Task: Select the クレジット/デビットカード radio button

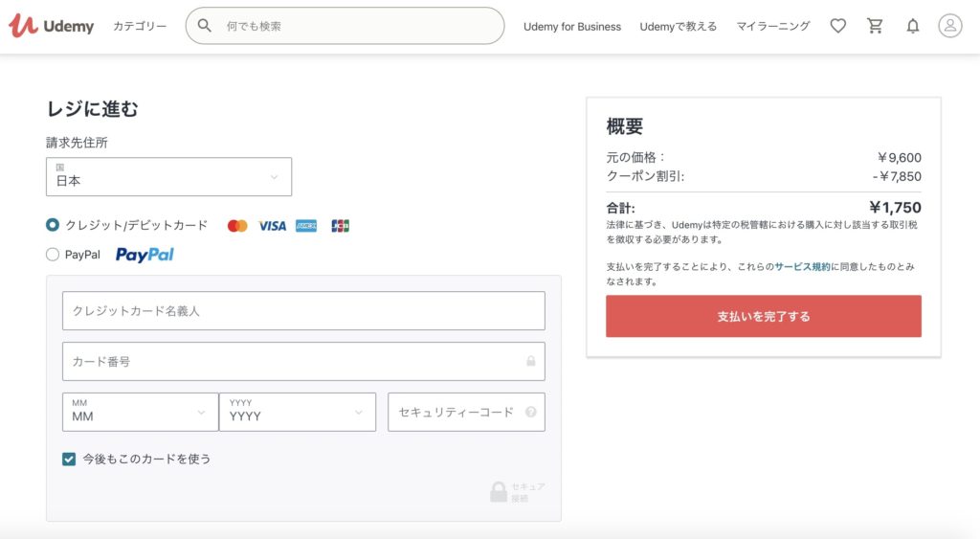Action: tap(53, 225)
